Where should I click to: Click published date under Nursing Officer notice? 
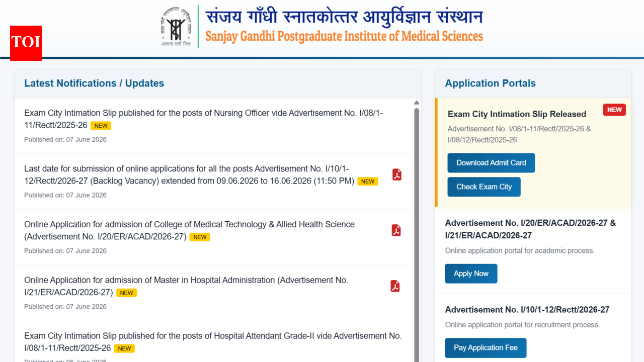click(65, 139)
